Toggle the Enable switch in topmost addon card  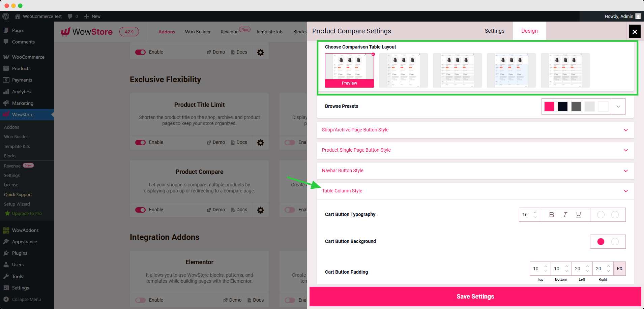pyautogui.click(x=140, y=52)
